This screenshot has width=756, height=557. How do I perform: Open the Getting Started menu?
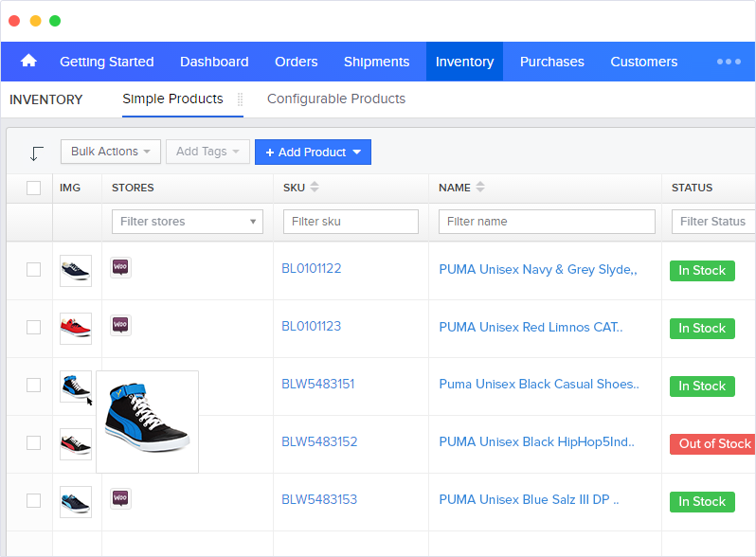coord(106,62)
